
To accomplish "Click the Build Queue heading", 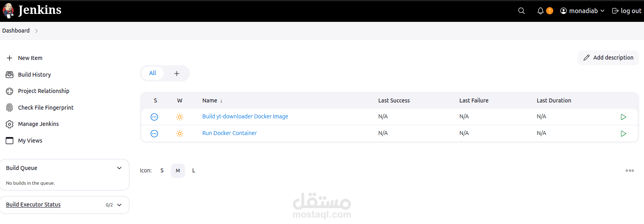I will pyautogui.click(x=22, y=168).
